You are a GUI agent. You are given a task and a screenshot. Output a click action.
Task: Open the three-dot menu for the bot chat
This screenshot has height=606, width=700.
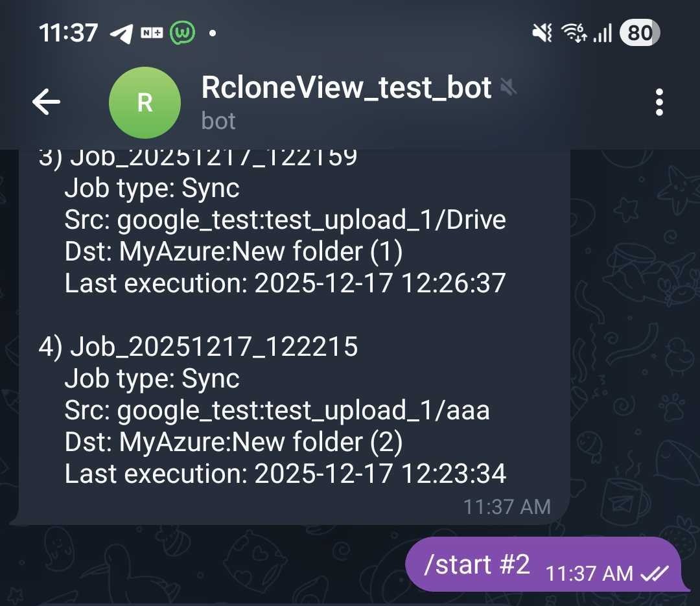point(660,102)
